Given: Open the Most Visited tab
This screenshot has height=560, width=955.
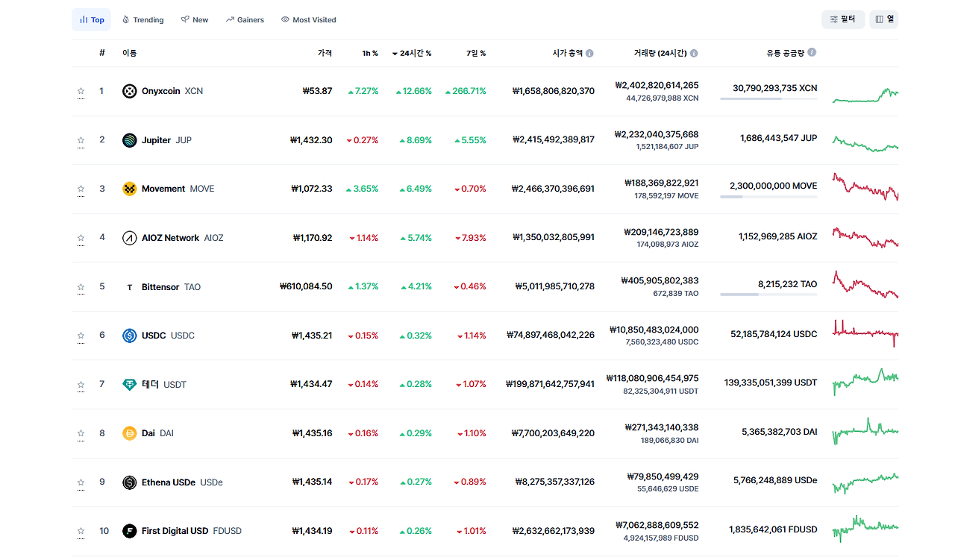Looking at the screenshot, I should (309, 20).
